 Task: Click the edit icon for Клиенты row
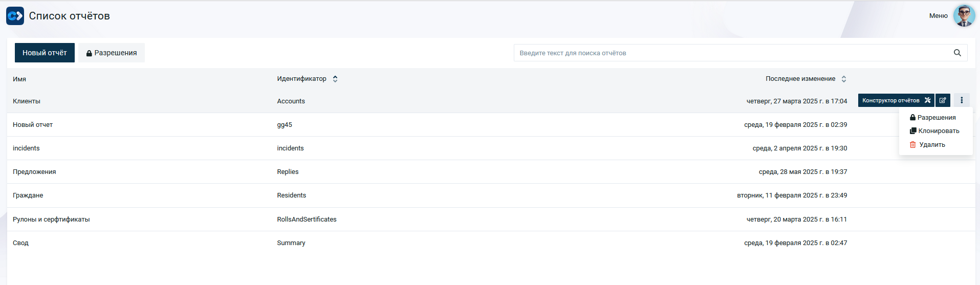click(x=943, y=100)
